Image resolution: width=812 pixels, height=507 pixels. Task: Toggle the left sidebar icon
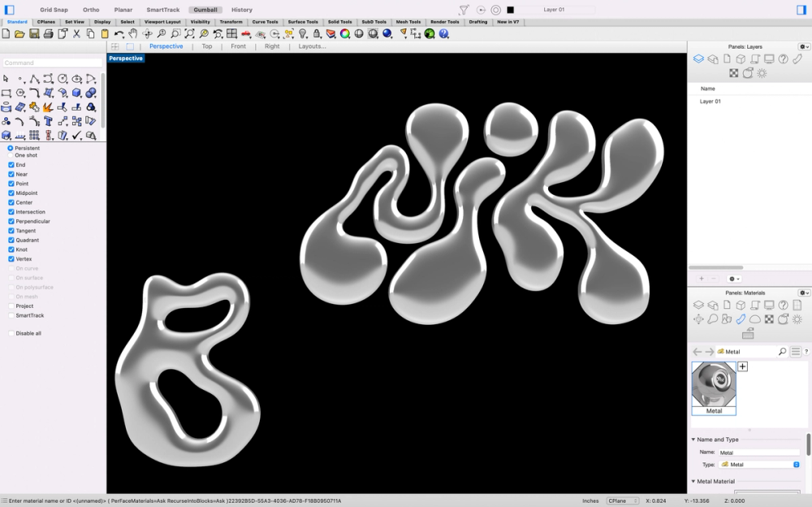[9, 9]
